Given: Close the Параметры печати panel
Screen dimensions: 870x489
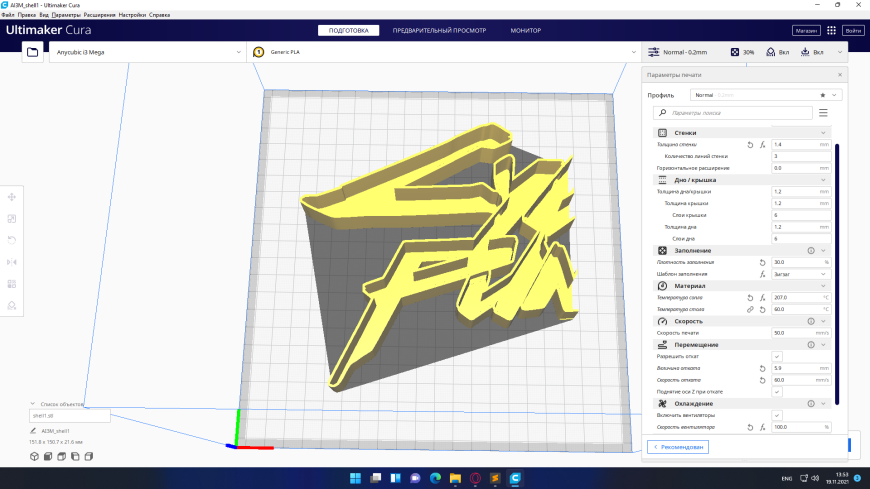Looking at the screenshot, I should click(x=840, y=74).
